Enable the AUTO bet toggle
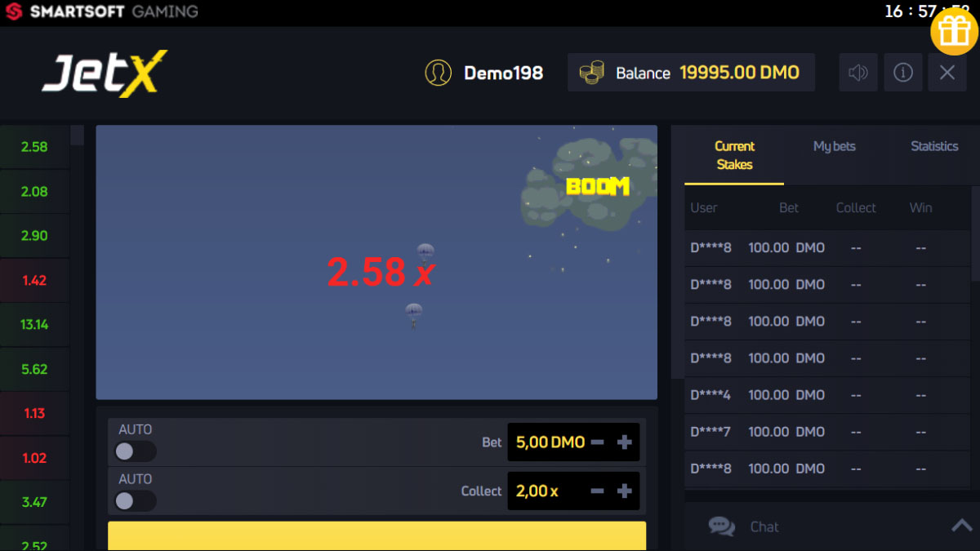 click(135, 451)
